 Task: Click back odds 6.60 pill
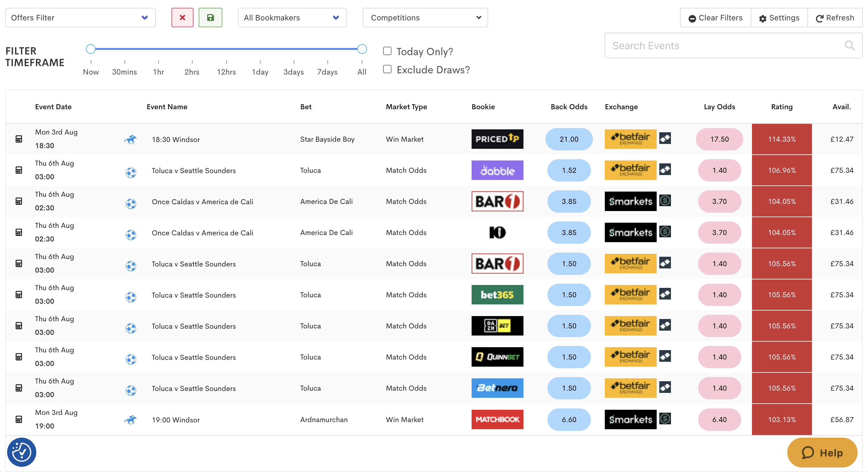point(569,419)
